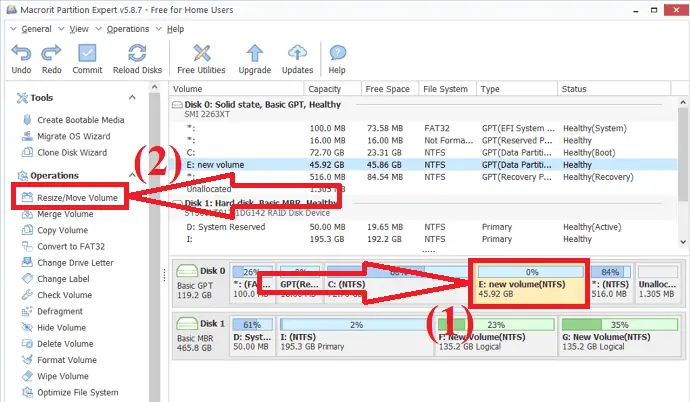Open the Operations menu
The width and height of the screenshot is (690, 402).
coord(128,29)
